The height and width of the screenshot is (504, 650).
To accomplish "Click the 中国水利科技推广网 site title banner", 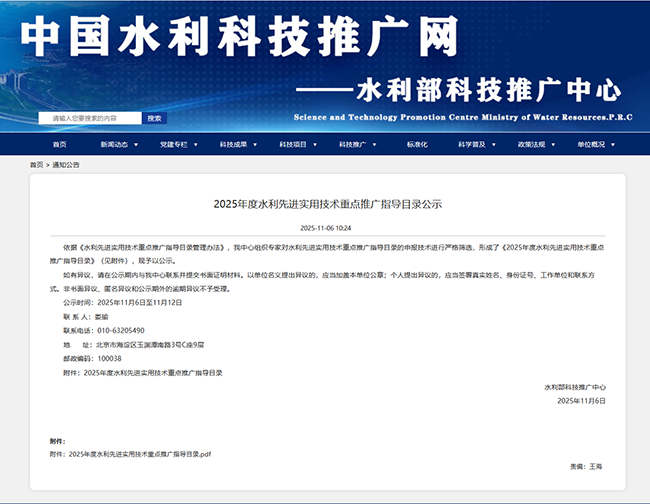I will [240, 36].
